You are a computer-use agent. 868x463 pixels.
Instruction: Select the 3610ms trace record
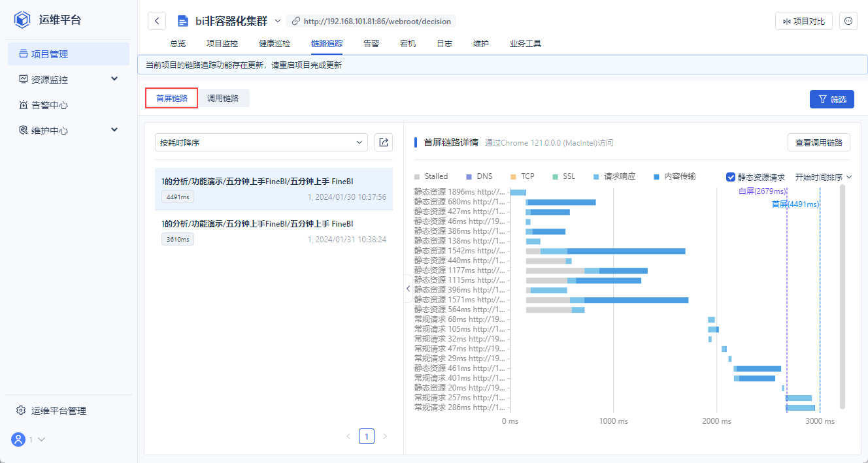[274, 231]
